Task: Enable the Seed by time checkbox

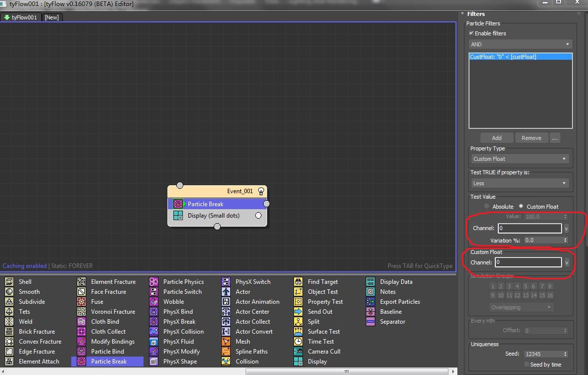Action: point(526,365)
